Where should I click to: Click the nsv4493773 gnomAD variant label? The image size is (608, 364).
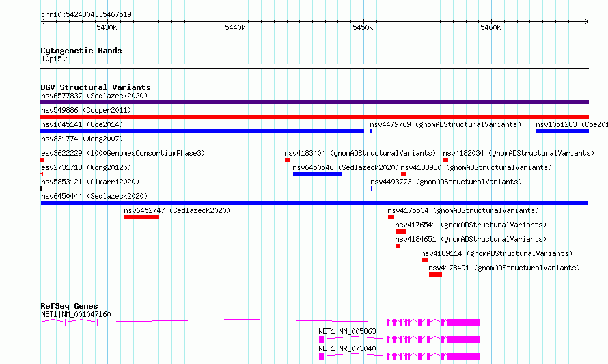(446, 182)
